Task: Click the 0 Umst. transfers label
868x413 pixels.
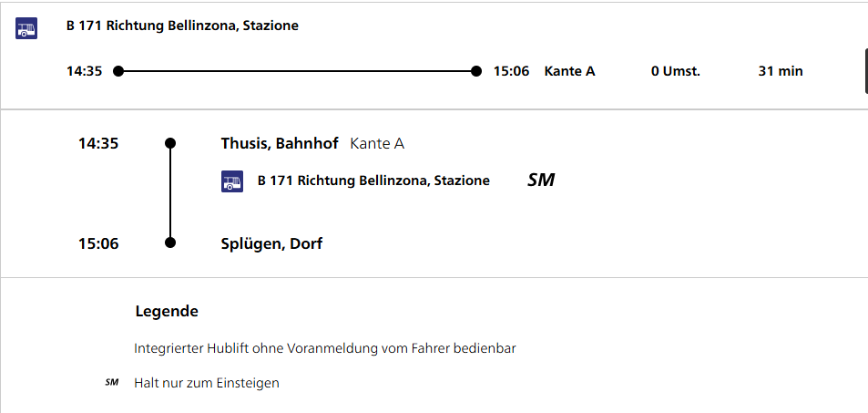Action: pos(675,71)
